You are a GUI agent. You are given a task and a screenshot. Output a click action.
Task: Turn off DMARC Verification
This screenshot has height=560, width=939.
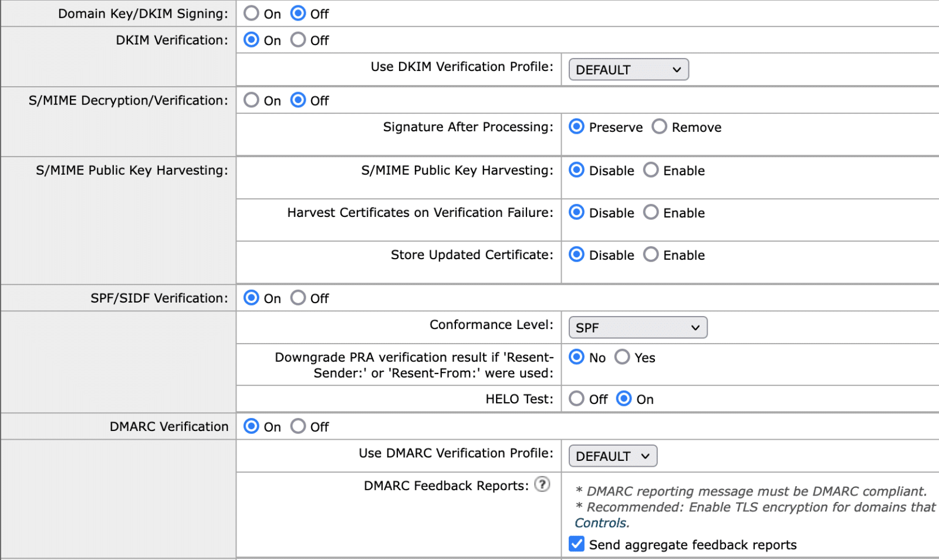[x=298, y=426]
